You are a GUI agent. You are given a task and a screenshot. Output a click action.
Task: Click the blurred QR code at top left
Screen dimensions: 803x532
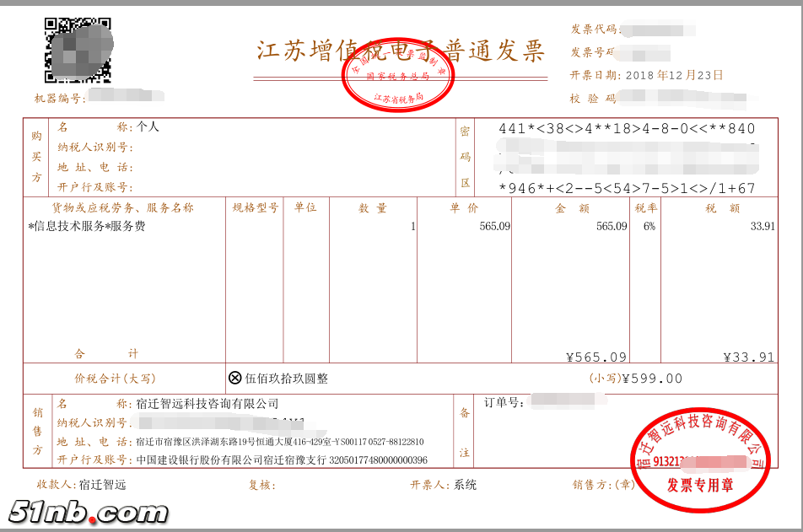tap(77, 51)
